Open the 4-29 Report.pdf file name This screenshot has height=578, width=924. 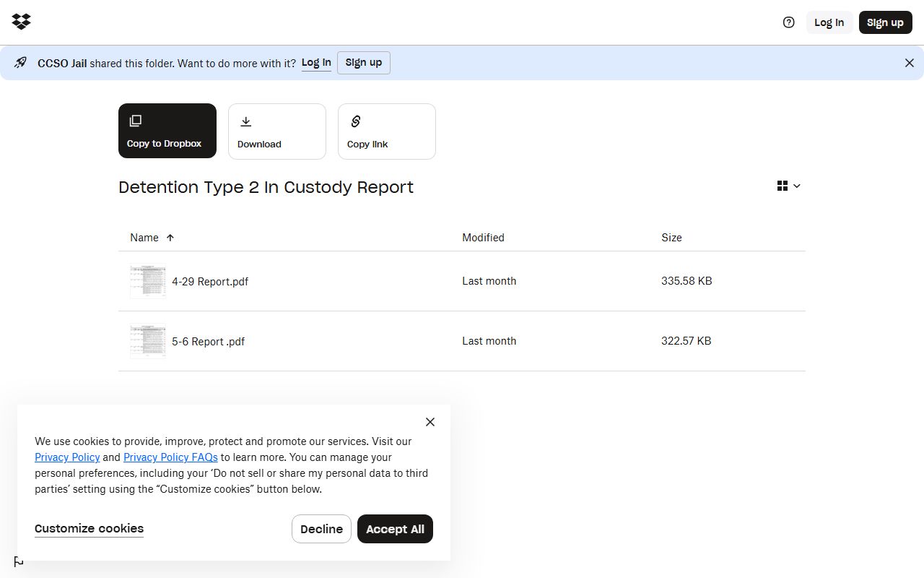pos(210,282)
